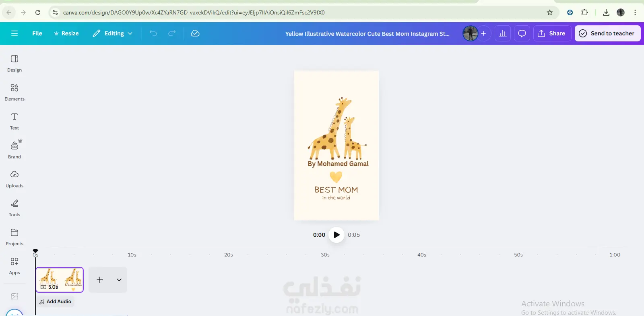Open the browser downloads
Image resolution: width=644 pixels, height=316 pixels.
606,12
